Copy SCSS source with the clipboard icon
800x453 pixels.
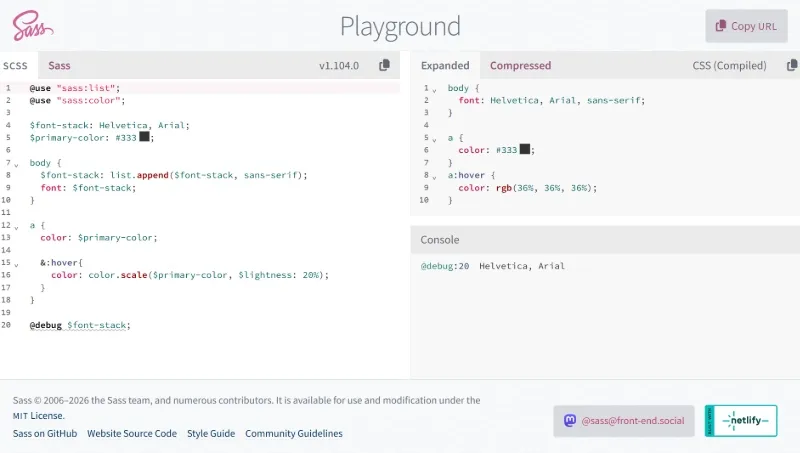[x=385, y=65]
